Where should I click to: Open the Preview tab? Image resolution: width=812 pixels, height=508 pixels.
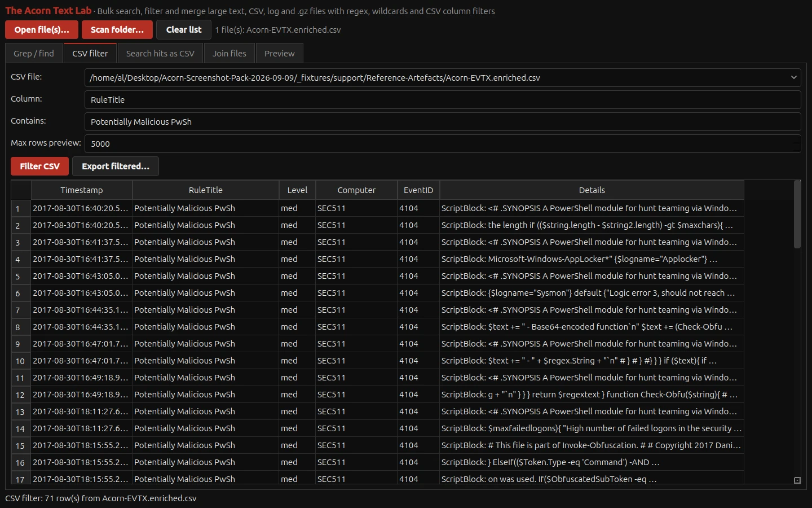coord(280,54)
